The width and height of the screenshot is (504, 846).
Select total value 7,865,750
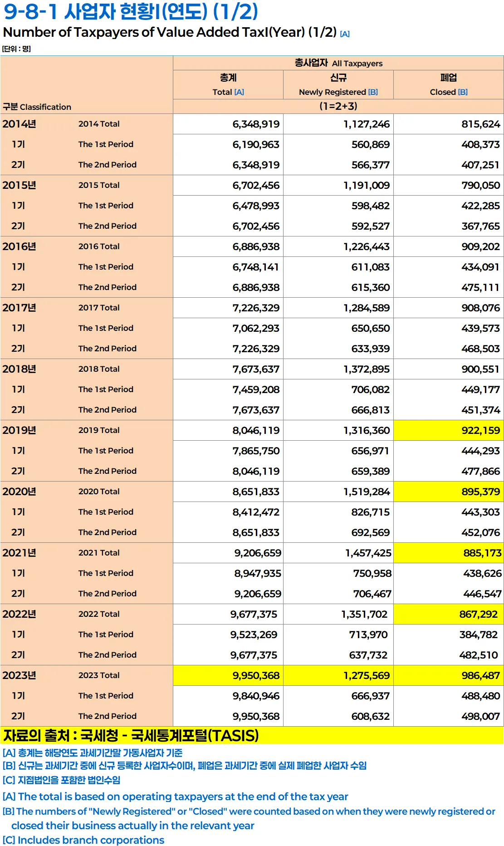tap(256, 451)
